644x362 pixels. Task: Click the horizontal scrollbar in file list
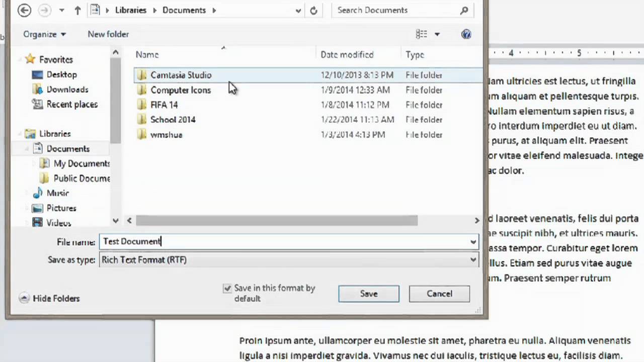pyautogui.click(x=277, y=220)
